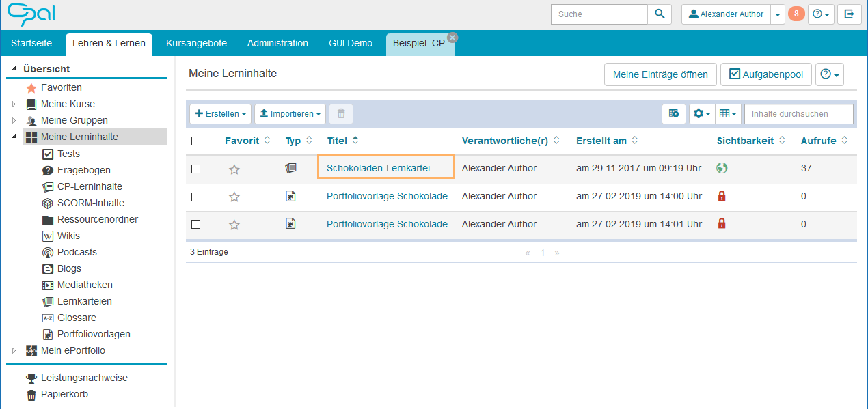The width and height of the screenshot is (868, 409).
Task: Open the Administration tab
Action: click(277, 43)
